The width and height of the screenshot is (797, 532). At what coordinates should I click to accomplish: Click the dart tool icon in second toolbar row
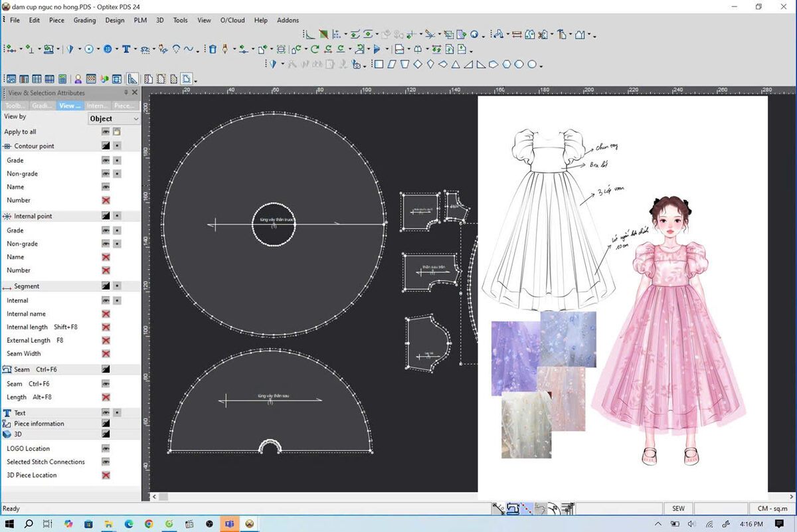(x=70, y=48)
